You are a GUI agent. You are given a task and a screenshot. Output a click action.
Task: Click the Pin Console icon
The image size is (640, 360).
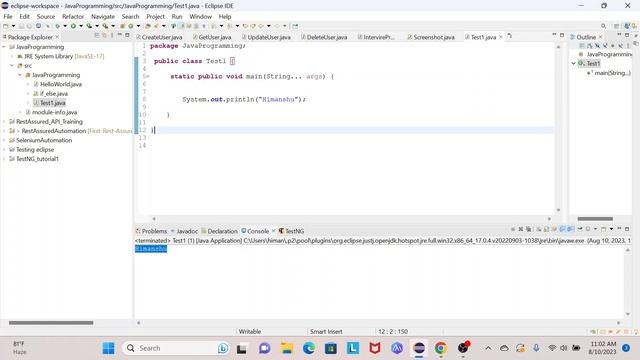point(580,229)
